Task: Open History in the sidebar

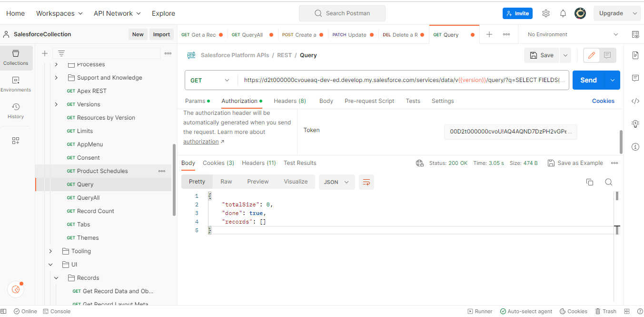Action: (16, 111)
